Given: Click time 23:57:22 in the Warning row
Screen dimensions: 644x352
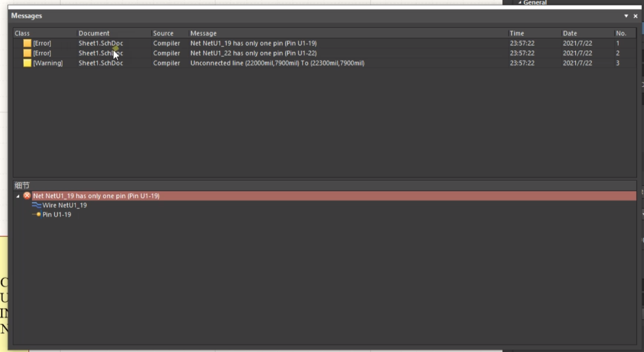Looking at the screenshot, I should (522, 63).
